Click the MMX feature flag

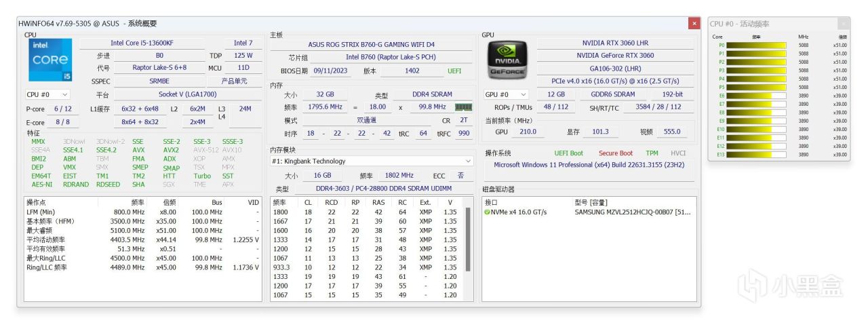pos(38,142)
